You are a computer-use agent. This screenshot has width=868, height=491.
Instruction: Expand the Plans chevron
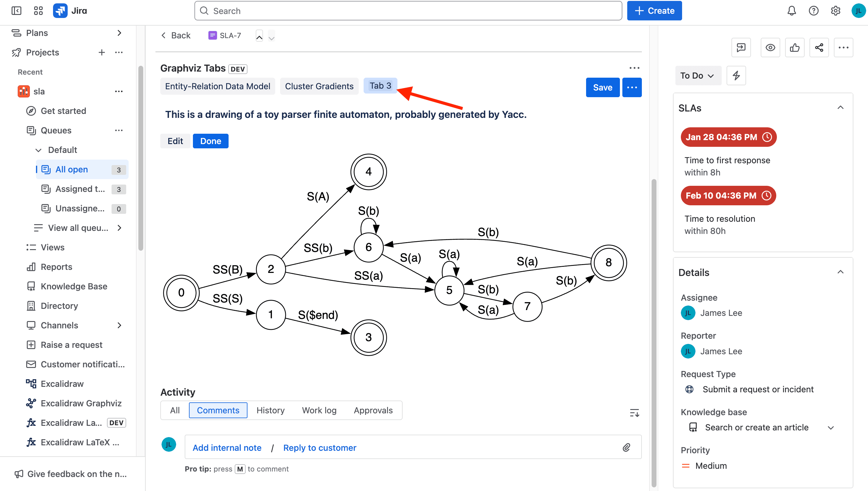pyautogui.click(x=119, y=33)
